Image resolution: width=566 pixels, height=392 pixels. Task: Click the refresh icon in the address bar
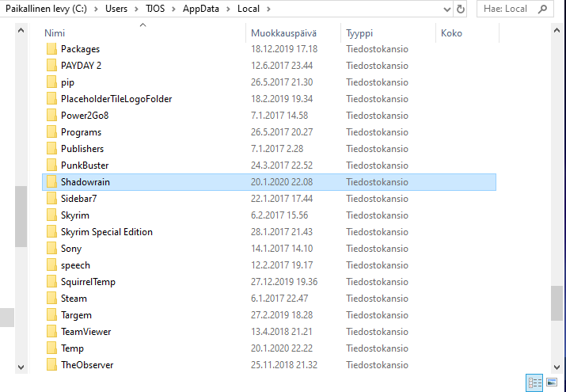461,10
